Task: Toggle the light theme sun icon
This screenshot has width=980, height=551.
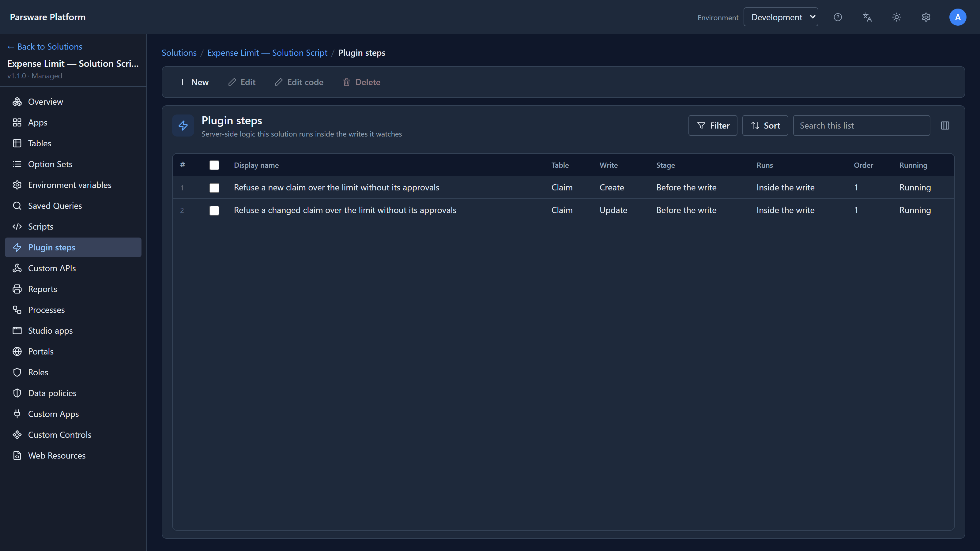Action: pos(897,17)
